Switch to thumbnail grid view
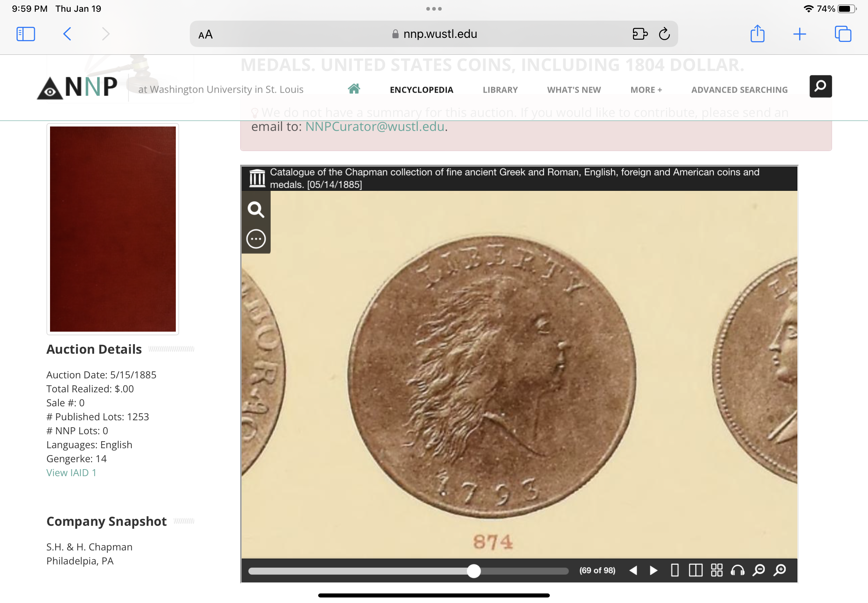Viewport: 868px width, 603px height. [716, 570]
